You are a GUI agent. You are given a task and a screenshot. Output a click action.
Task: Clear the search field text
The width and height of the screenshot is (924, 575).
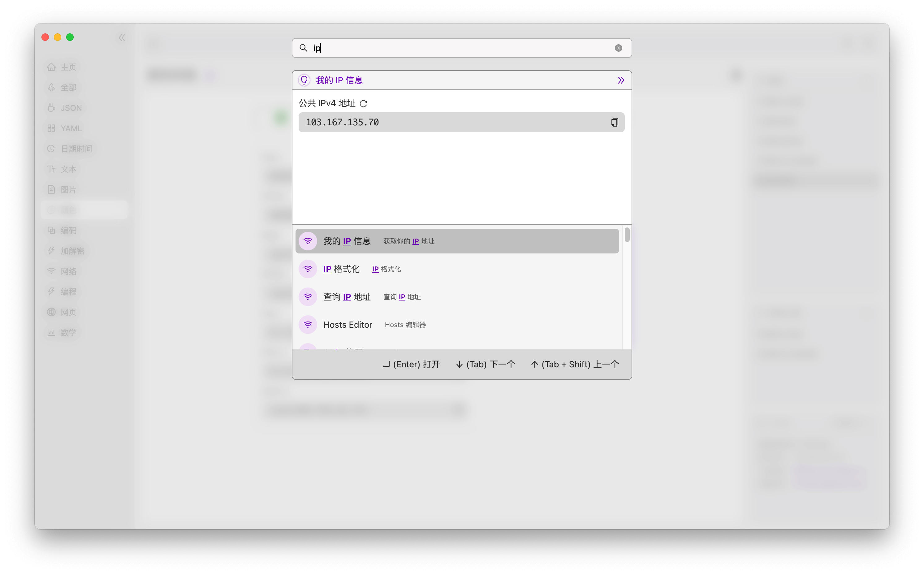(618, 48)
